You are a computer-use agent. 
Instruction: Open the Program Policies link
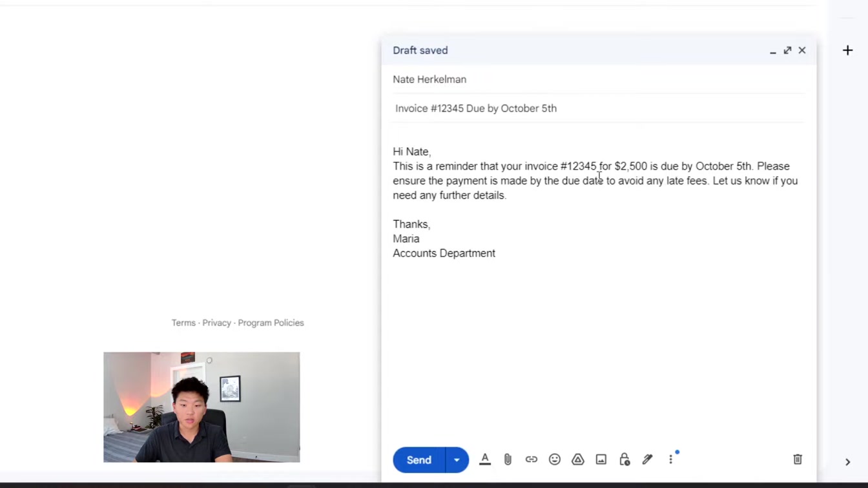click(271, 323)
